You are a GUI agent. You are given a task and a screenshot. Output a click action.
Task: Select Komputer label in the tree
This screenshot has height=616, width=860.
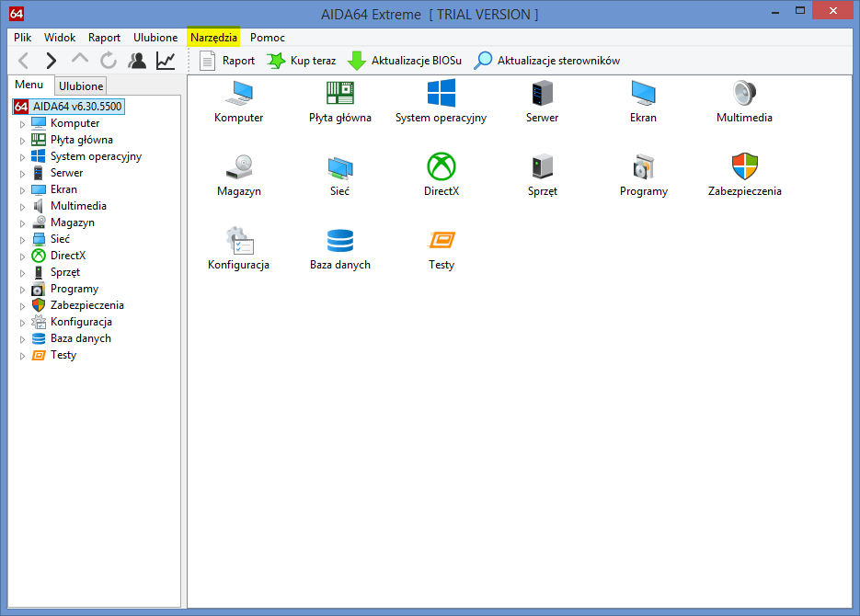coord(75,123)
